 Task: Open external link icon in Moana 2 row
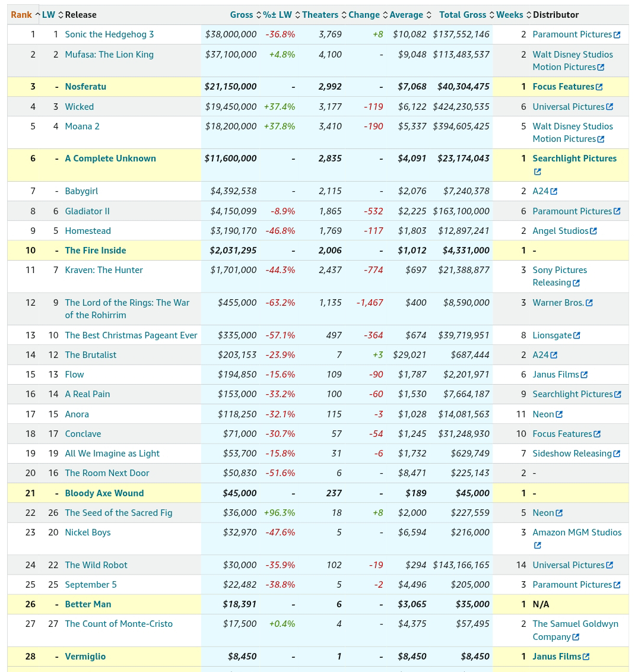point(601,140)
